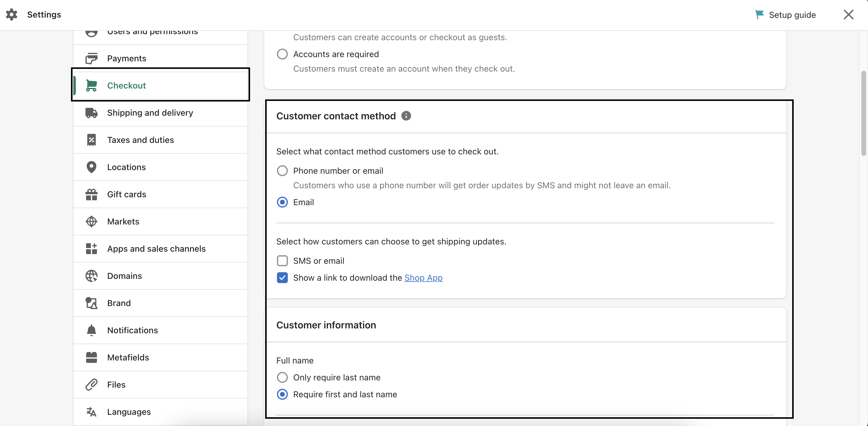Image resolution: width=868 pixels, height=426 pixels.
Task: Click the Markets globe icon
Action: tap(91, 221)
